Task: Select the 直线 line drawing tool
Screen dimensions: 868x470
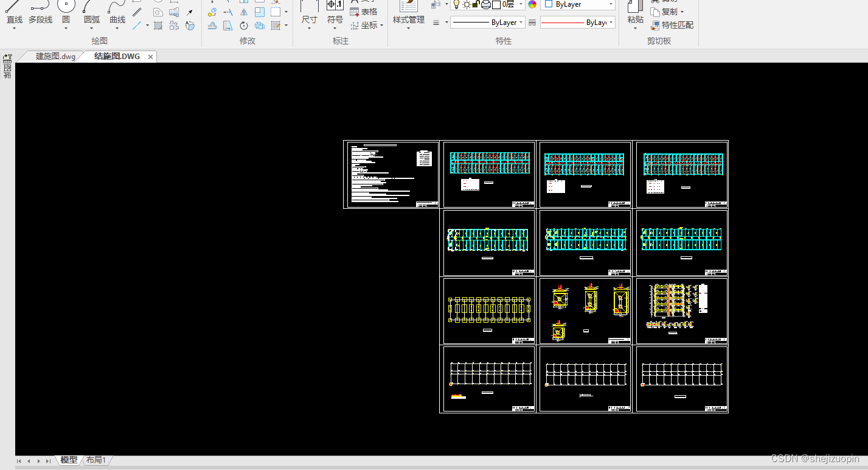Action: pyautogui.click(x=14, y=12)
